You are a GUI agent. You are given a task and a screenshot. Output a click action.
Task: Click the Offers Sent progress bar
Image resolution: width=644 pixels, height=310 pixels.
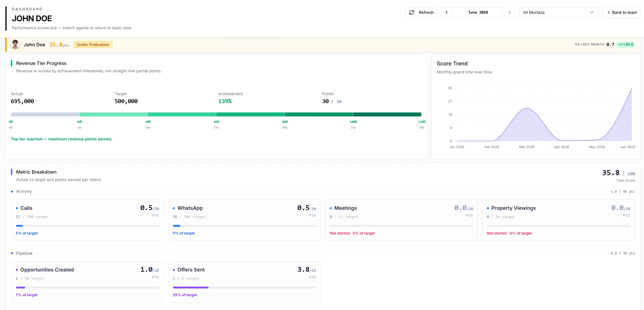244,287
